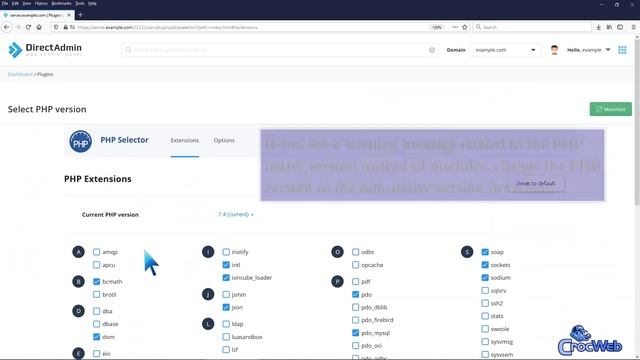640x360 pixels.
Task: Uncheck the sodium extension
Action: (485, 278)
